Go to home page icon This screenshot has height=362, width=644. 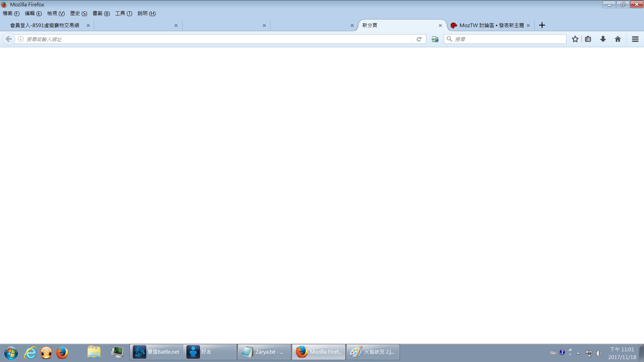tap(618, 39)
